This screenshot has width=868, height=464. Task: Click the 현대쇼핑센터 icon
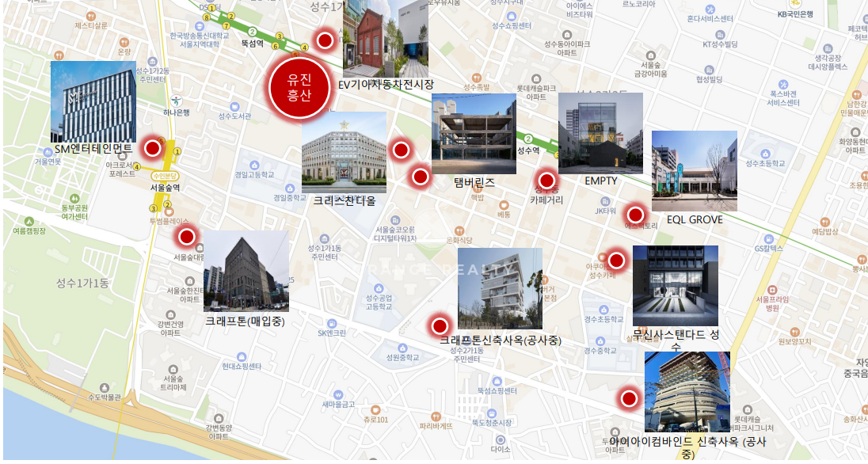click(242, 357)
